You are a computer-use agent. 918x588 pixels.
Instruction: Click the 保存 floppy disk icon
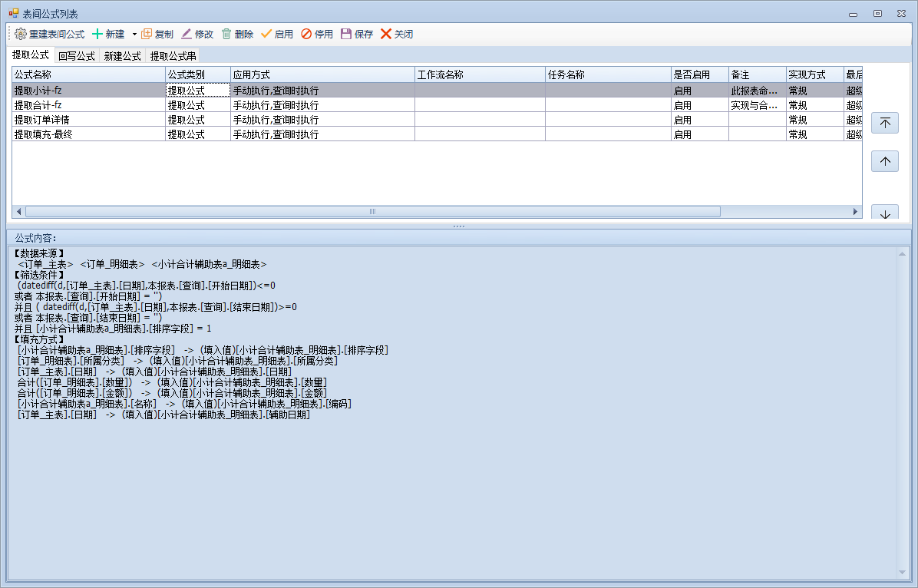point(346,34)
